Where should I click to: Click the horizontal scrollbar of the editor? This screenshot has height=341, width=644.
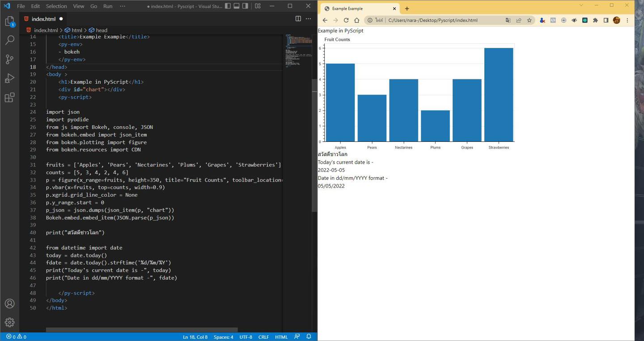142,330
